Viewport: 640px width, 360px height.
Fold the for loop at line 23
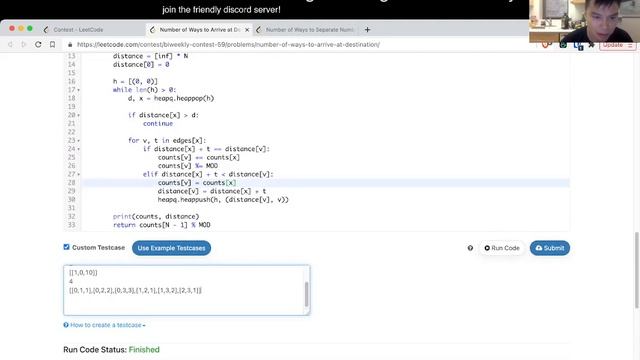click(x=78, y=140)
